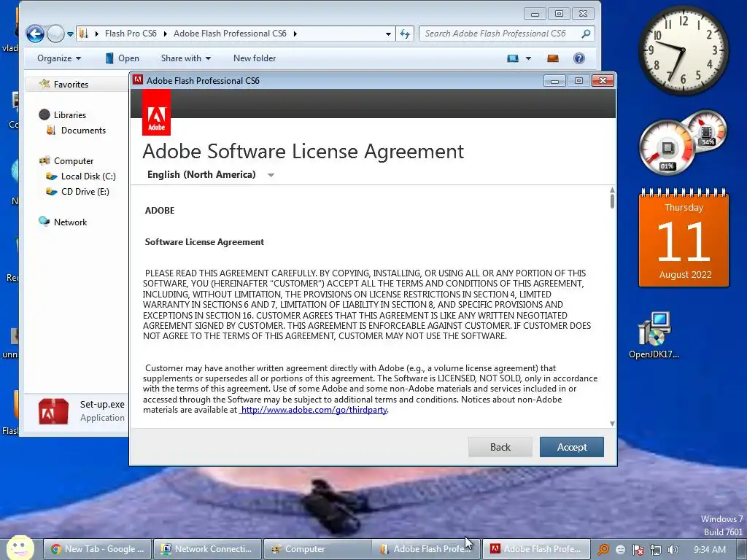Click the round grey tray icon beside the magnifier
Image resolution: width=747 pixels, height=560 pixels.
[x=621, y=550]
